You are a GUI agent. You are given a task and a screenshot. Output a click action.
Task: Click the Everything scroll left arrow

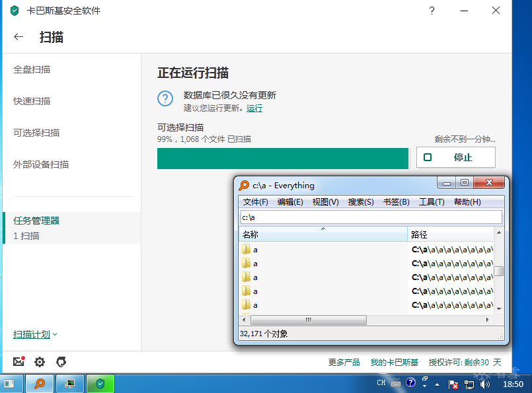244,320
